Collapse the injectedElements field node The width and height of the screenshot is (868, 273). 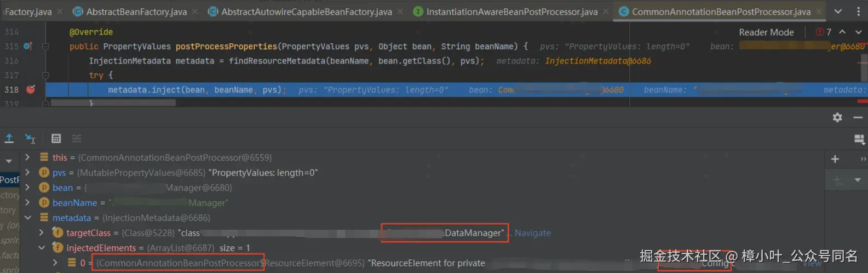[41, 248]
